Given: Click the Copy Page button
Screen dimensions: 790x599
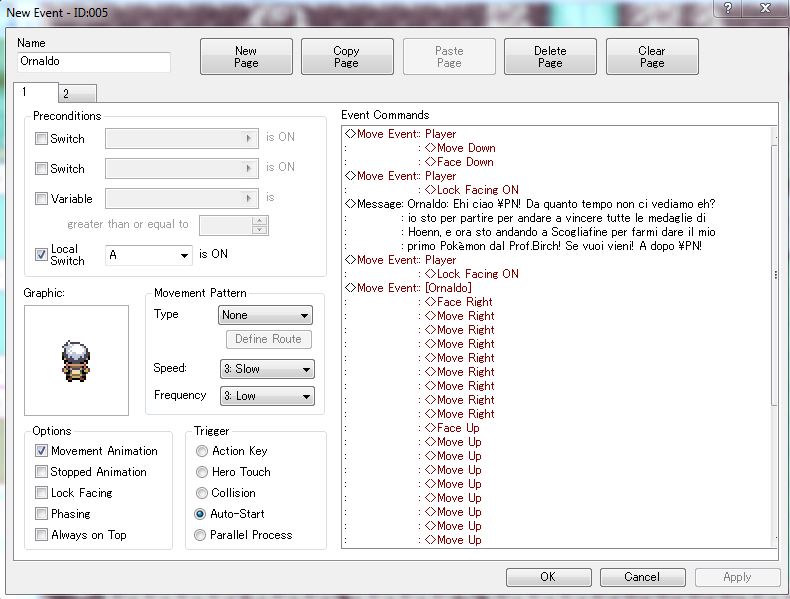Looking at the screenshot, I should [x=346, y=57].
